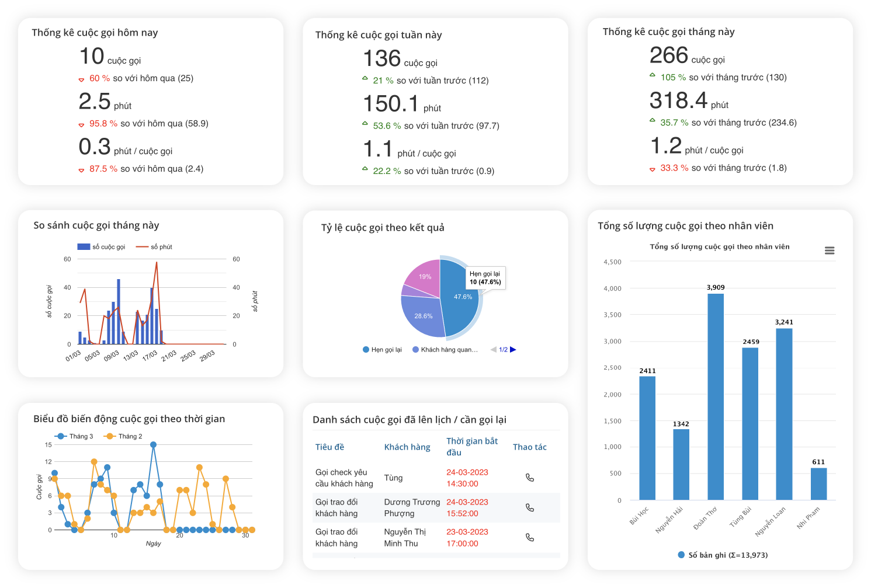Toggle 'Số bản ghi' legend in employee chart
This screenshot has height=588, width=871.
tap(723, 555)
